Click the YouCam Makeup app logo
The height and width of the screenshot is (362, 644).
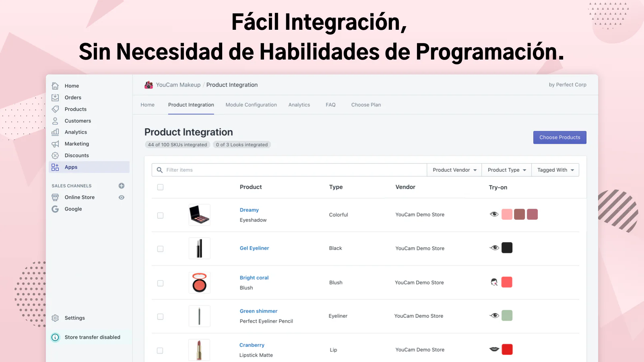pyautogui.click(x=149, y=85)
